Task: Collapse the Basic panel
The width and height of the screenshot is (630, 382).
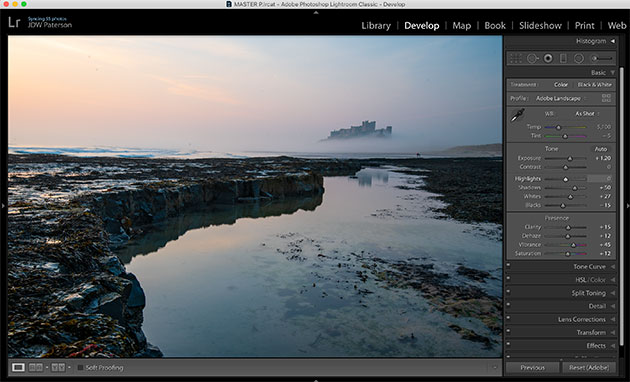Action: tap(613, 73)
